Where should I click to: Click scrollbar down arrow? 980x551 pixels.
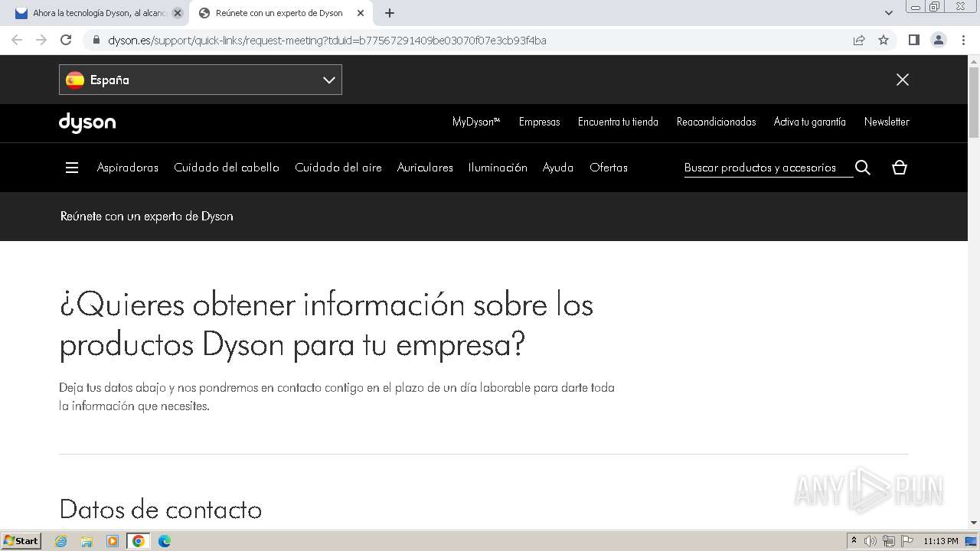point(974,523)
